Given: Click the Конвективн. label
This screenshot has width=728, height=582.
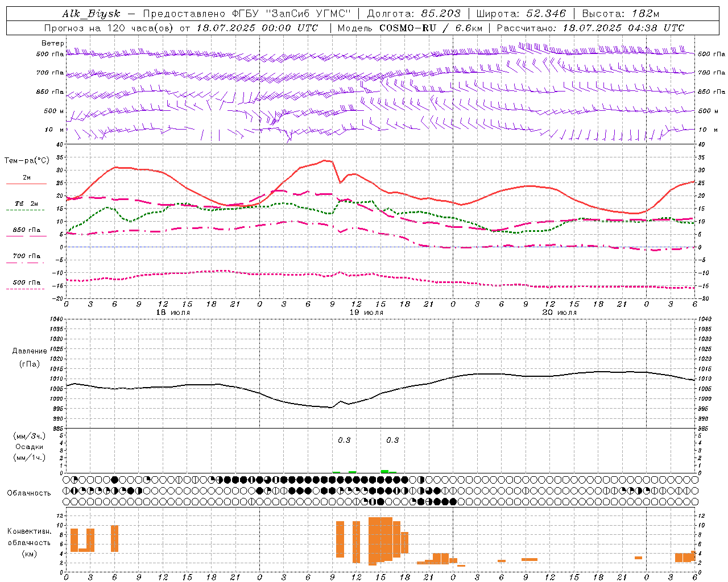Looking at the screenshot, I should pos(30,531).
